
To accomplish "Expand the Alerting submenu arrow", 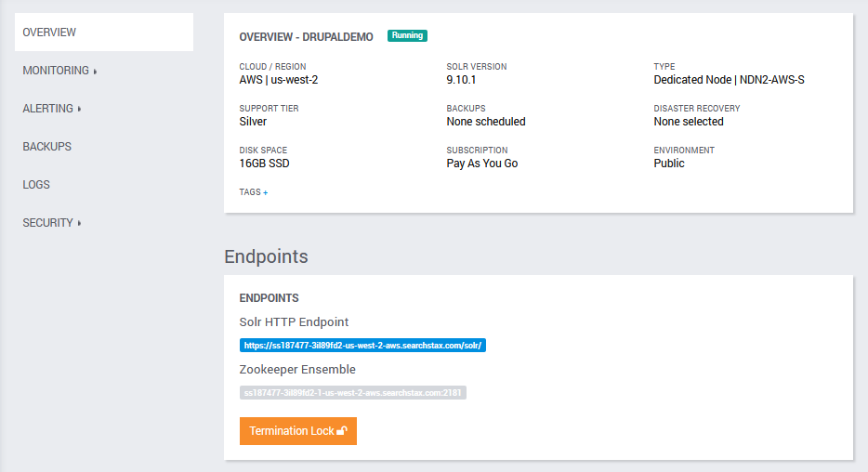I will 79,110.
